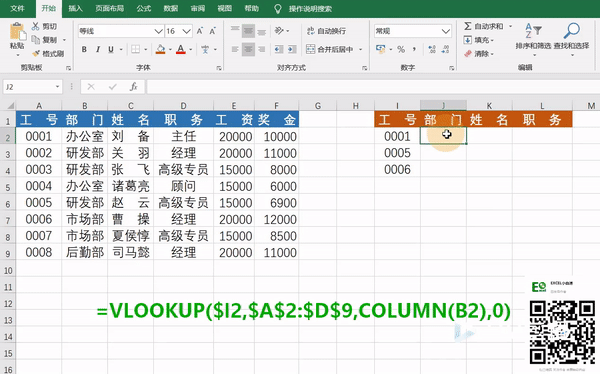Click cell I3 showing 0005

tap(397, 153)
